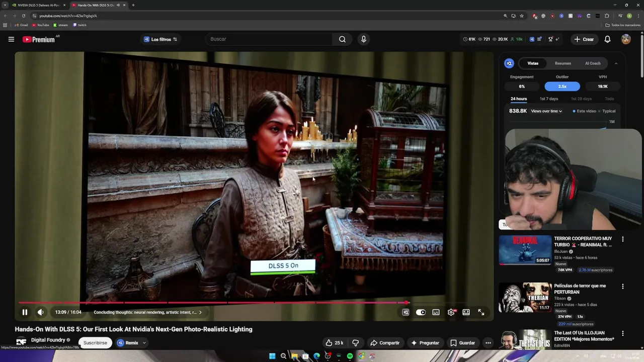Select the 1st 7 days range tab

tap(549, 99)
